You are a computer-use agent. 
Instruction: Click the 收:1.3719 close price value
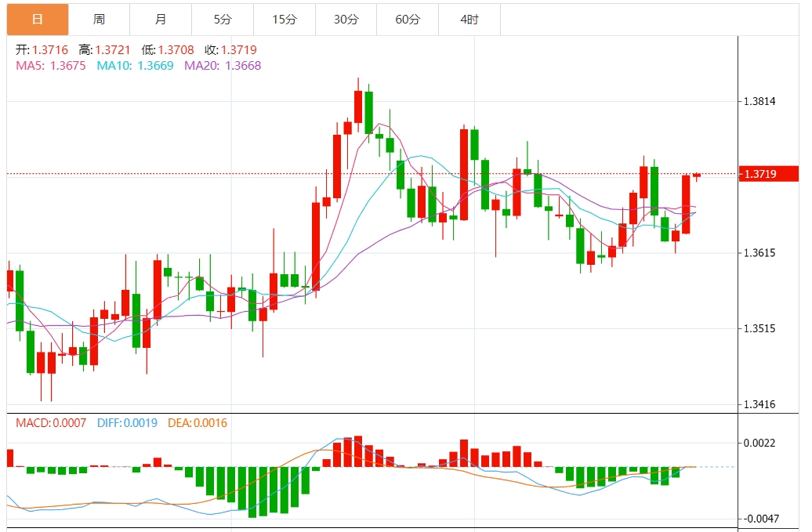pos(231,50)
